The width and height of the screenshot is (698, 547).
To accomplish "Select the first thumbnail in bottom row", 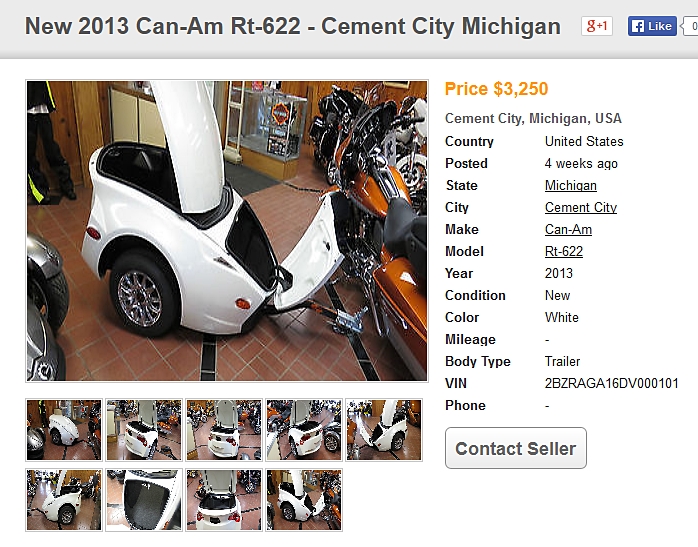I will pyautogui.click(x=64, y=500).
